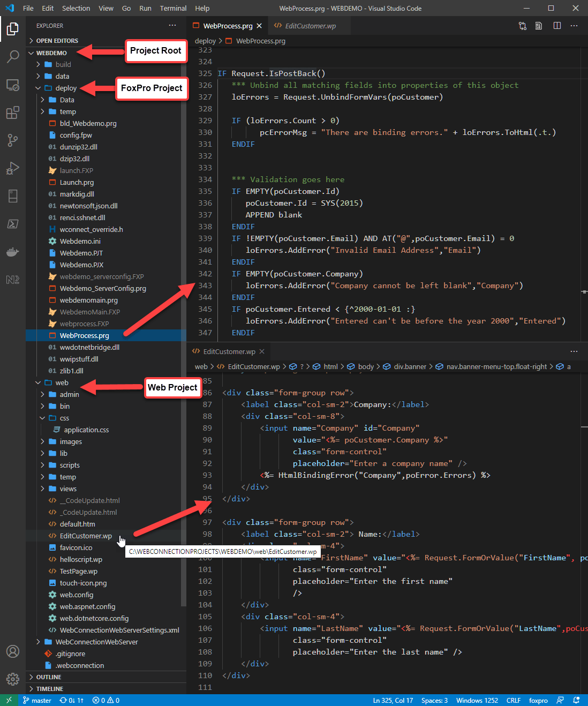588x706 pixels.
Task: Click div.banner breadcrumb segment
Action: pyautogui.click(x=410, y=366)
